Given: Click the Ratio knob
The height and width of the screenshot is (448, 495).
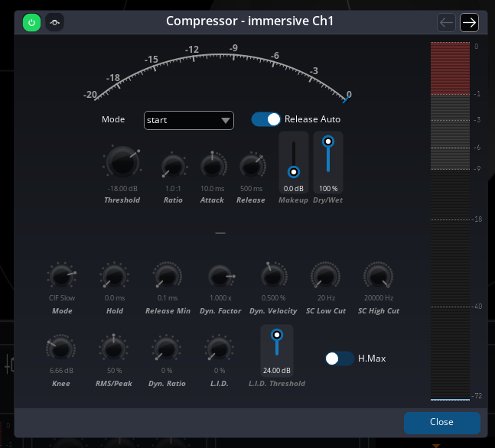Looking at the screenshot, I should 173,165.
